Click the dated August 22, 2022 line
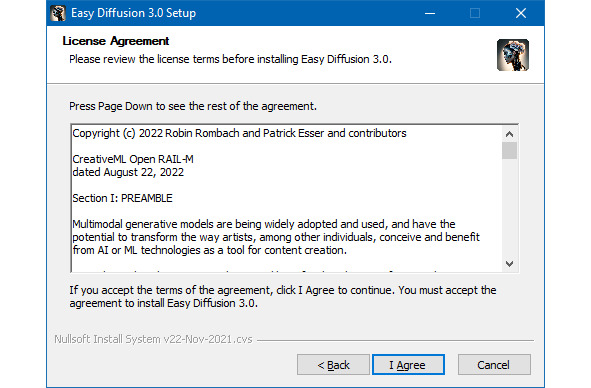This screenshot has width=591, height=388. (x=128, y=172)
